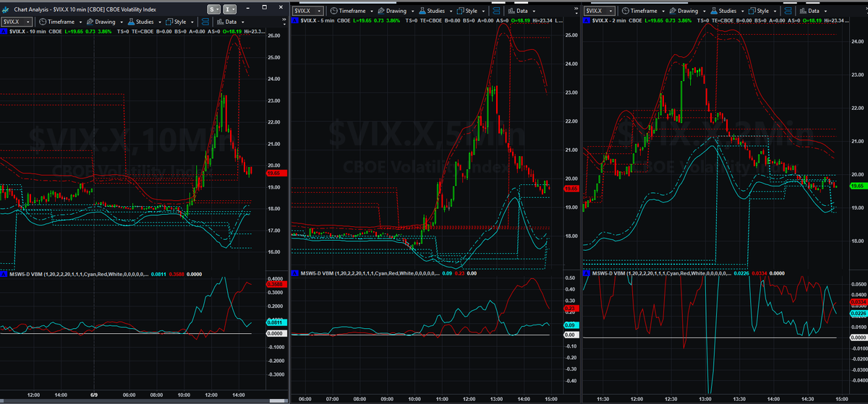Click MSW5-D VBM study label in 5 min chart

(x=369, y=274)
